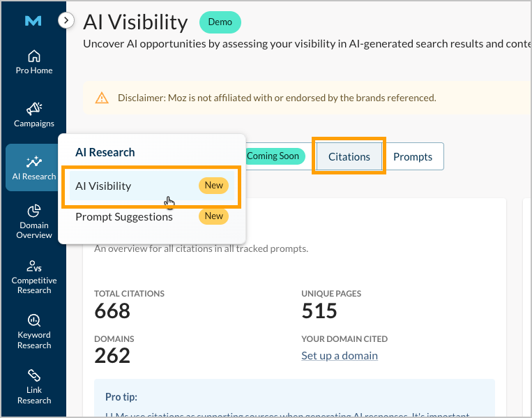
Task: Click the citations overview description text
Action: coord(202,248)
